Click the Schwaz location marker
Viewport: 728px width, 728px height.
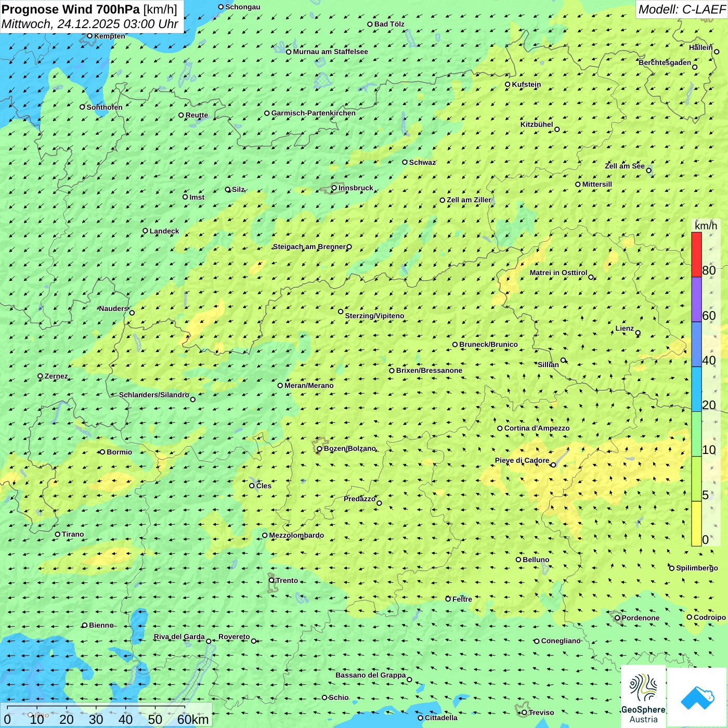click(405, 162)
